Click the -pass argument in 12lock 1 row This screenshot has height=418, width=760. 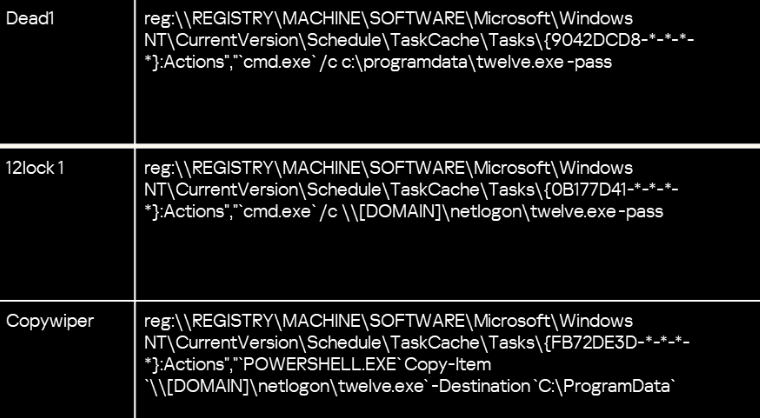643,212
